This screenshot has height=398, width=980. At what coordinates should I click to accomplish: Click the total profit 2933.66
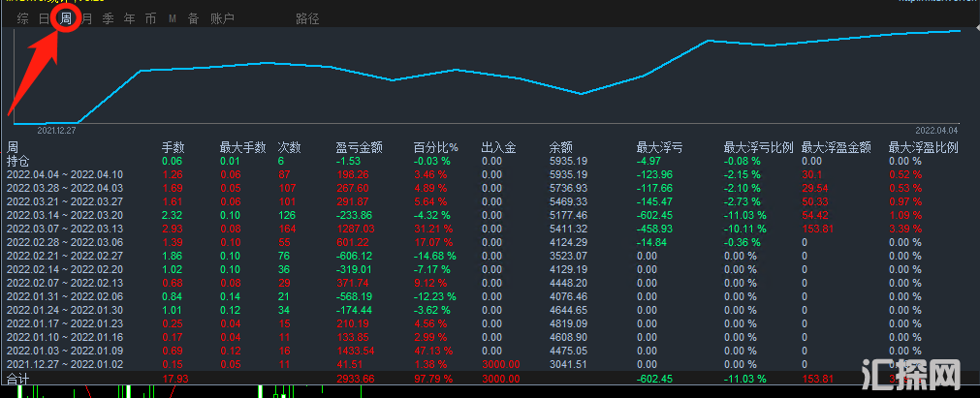point(355,379)
